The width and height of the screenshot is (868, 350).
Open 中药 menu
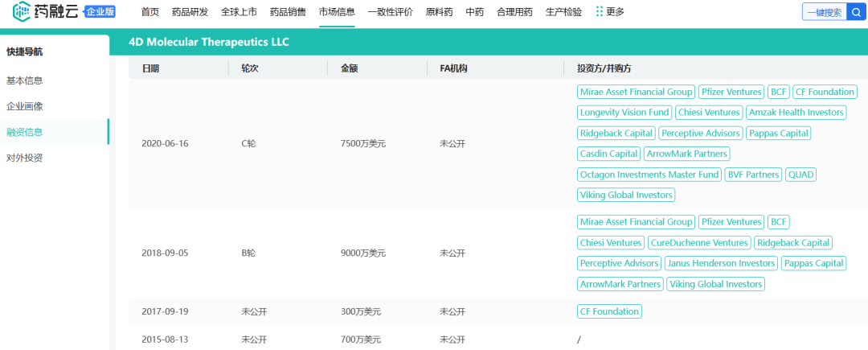tap(475, 11)
